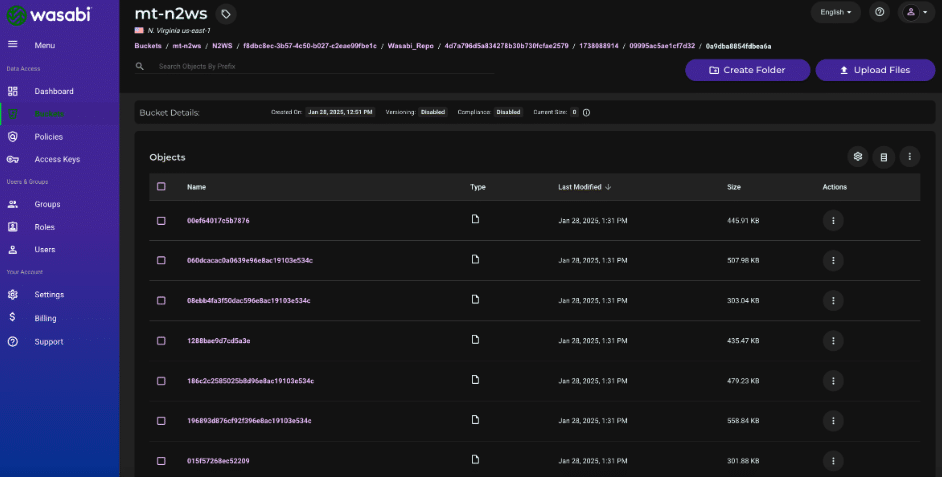Toggle the hamburger Menu icon
This screenshot has width=942, height=477.
[x=13, y=44]
